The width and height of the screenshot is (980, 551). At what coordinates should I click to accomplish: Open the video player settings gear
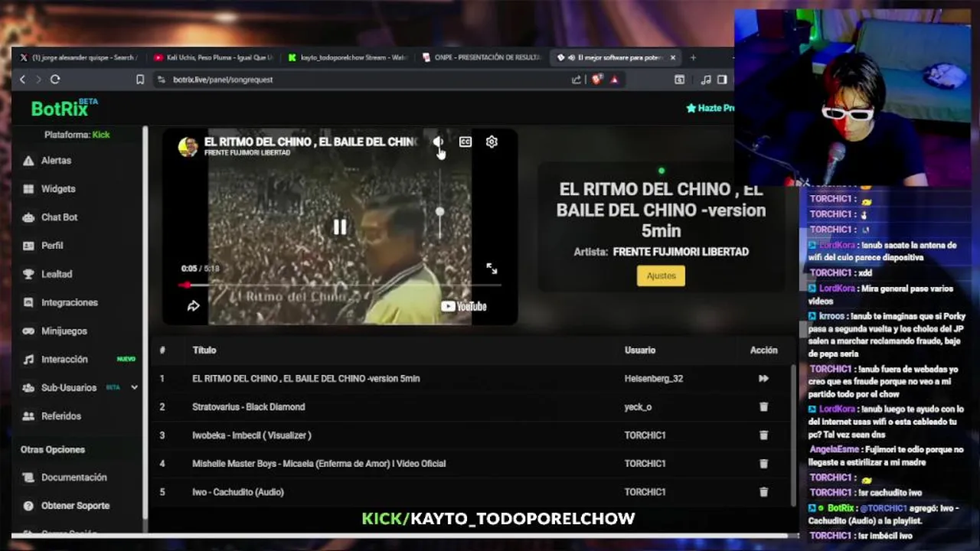click(492, 142)
